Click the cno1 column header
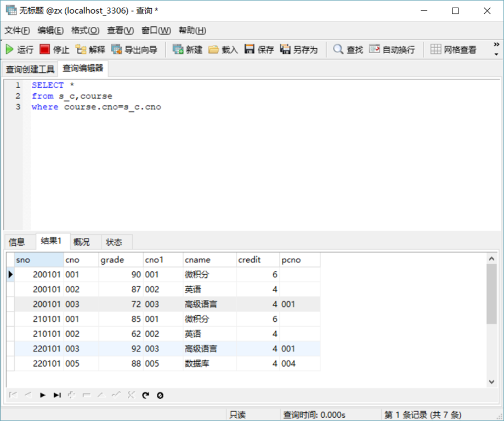Viewport: 504px width, 421px height. pos(163,260)
